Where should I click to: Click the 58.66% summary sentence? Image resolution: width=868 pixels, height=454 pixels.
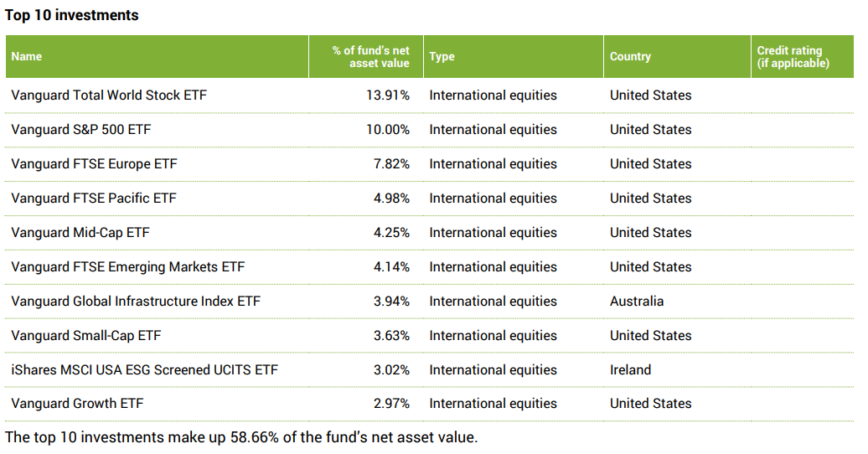(241, 437)
